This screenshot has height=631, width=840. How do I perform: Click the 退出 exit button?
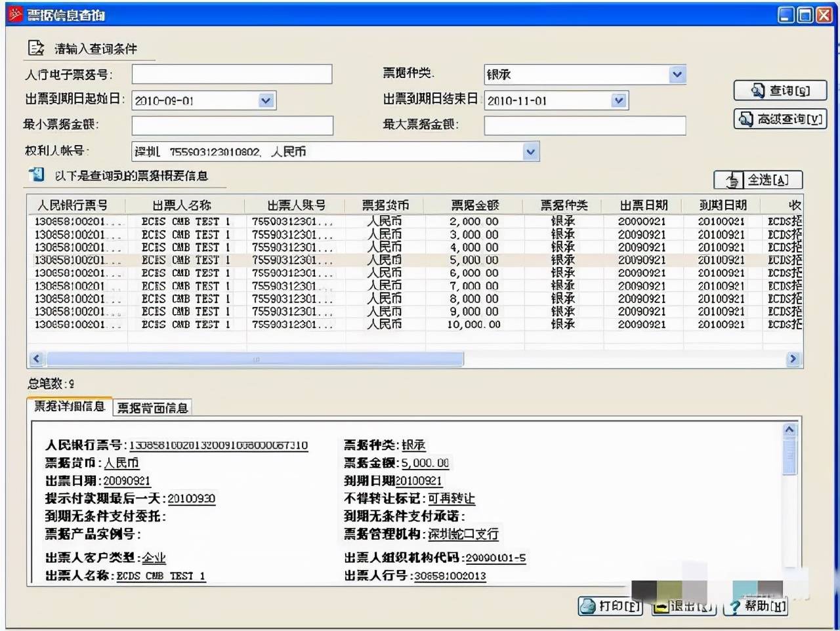pyautogui.click(x=683, y=606)
